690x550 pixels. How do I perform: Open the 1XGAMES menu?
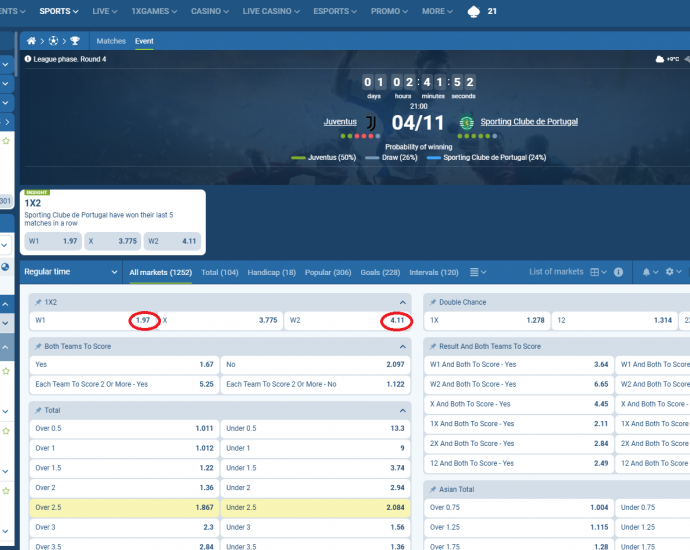(154, 11)
